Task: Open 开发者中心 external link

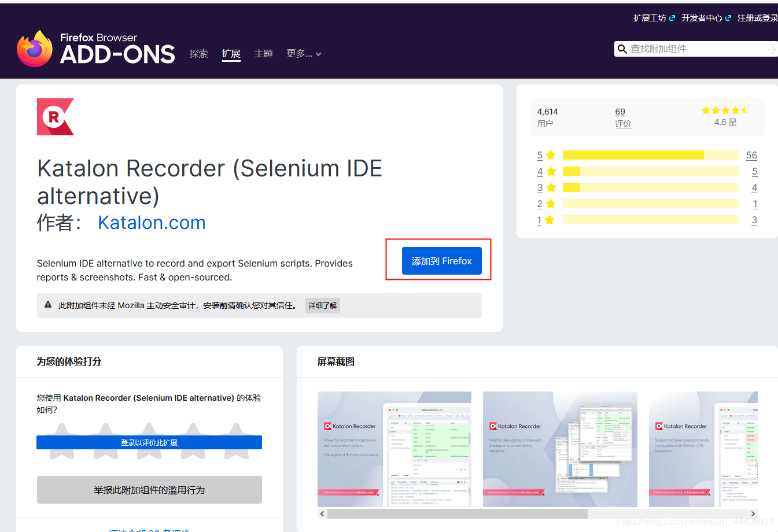Action: pyautogui.click(x=706, y=18)
